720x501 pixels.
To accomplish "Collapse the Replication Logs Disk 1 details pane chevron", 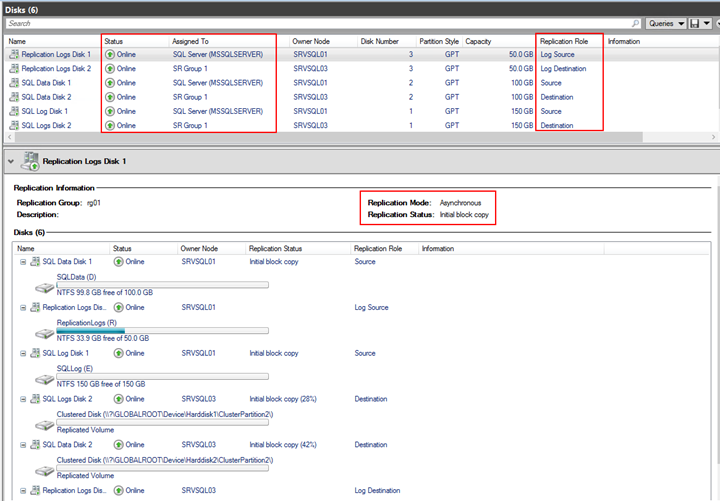I will [11, 162].
